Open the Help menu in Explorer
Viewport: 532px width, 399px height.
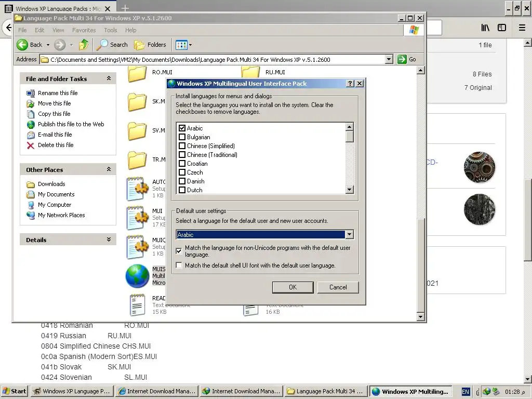point(130,30)
